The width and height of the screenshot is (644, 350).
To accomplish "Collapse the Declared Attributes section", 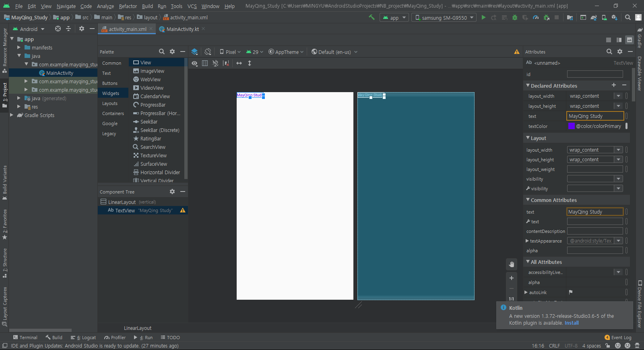I will (x=528, y=85).
